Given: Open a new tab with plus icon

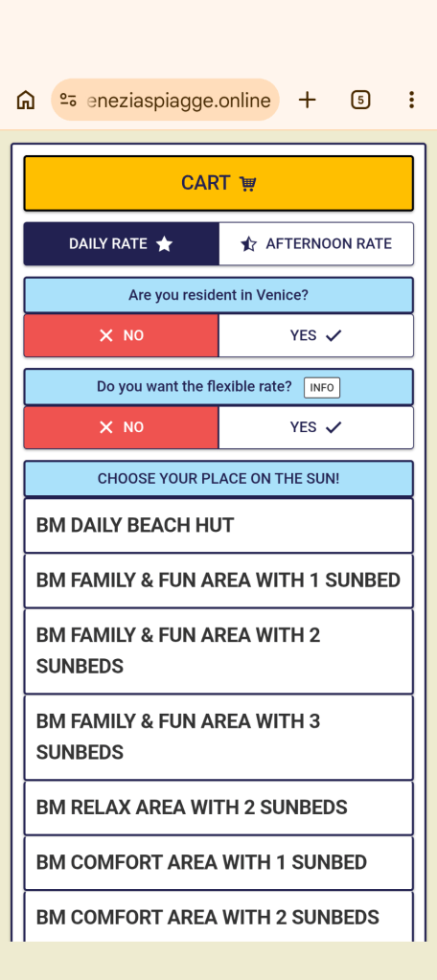Looking at the screenshot, I should tap(307, 100).
